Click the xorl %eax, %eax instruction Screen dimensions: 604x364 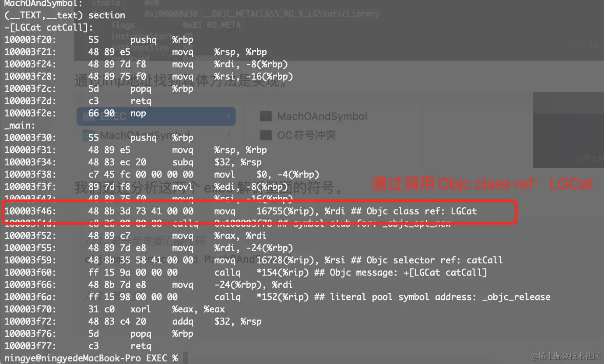click(x=177, y=309)
